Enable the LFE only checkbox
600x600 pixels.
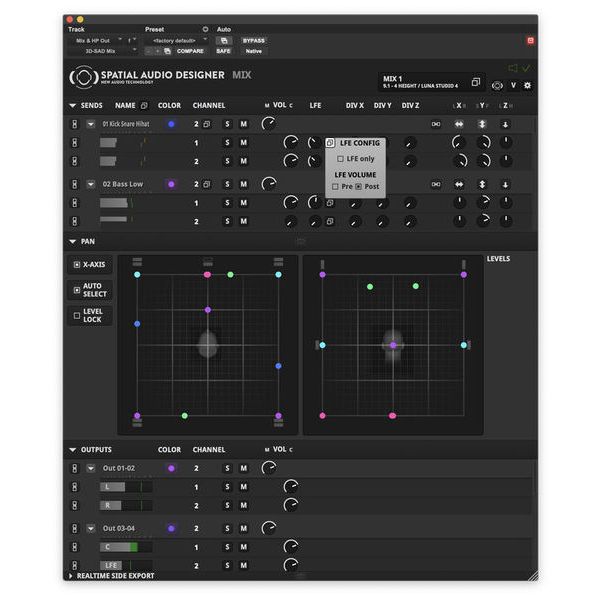tap(340, 158)
